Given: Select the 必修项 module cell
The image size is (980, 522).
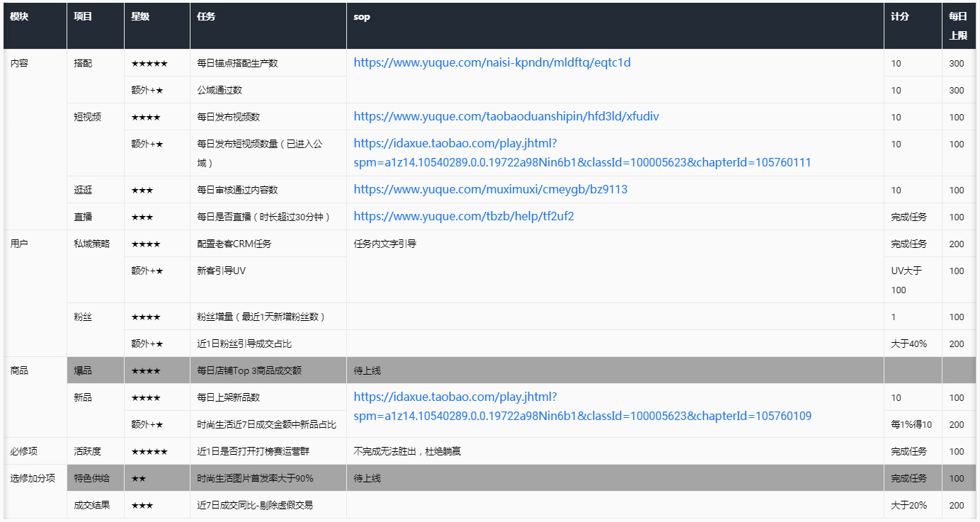Looking at the screenshot, I should coord(19,451).
